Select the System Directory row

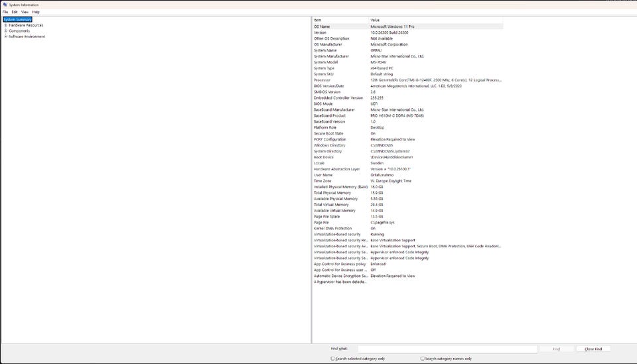pyautogui.click(x=408, y=151)
